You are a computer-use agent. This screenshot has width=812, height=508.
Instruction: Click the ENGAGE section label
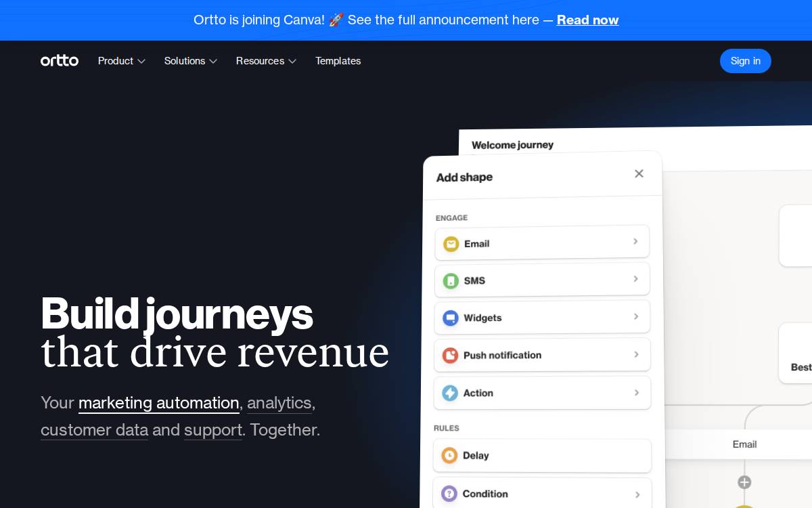[x=451, y=218]
